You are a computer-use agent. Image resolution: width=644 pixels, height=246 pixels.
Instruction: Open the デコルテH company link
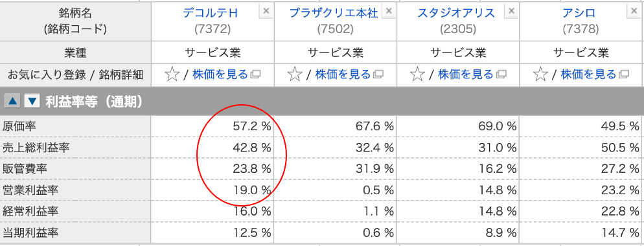211,13
